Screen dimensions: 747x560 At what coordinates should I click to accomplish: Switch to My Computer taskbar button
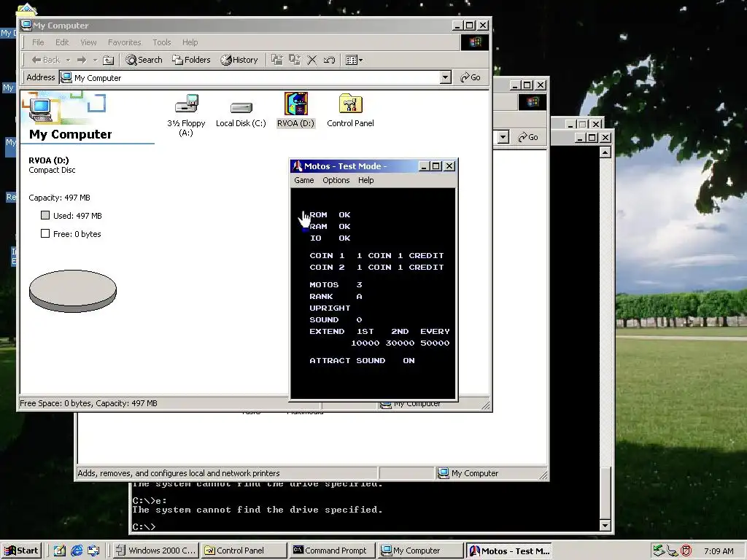pyautogui.click(x=420, y=551)
